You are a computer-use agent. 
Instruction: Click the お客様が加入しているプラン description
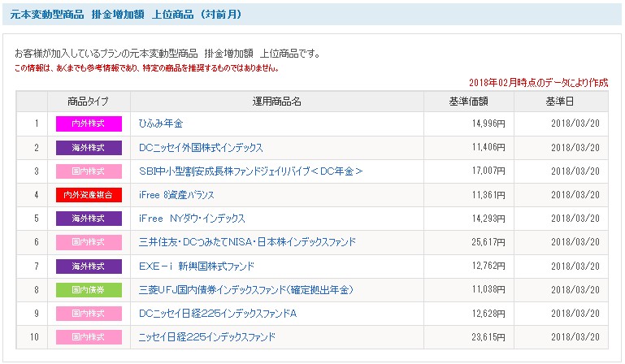tap(167, 54)
